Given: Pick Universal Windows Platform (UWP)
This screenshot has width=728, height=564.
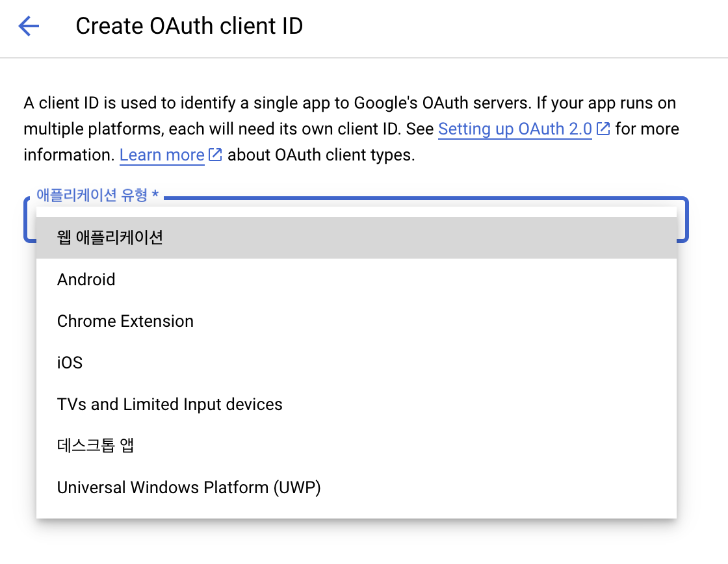Looking at the screenshot, I should tap(356, 487).
